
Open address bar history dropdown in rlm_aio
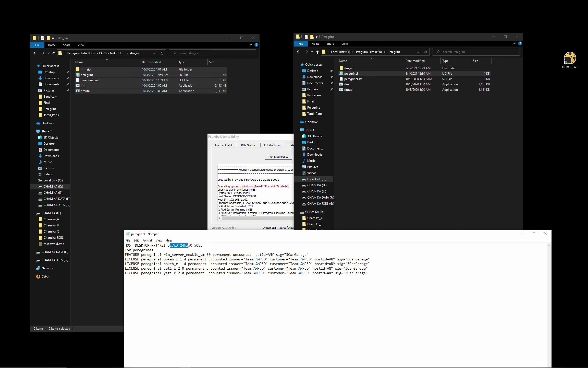pyautogui.click(x=154, y=53)
